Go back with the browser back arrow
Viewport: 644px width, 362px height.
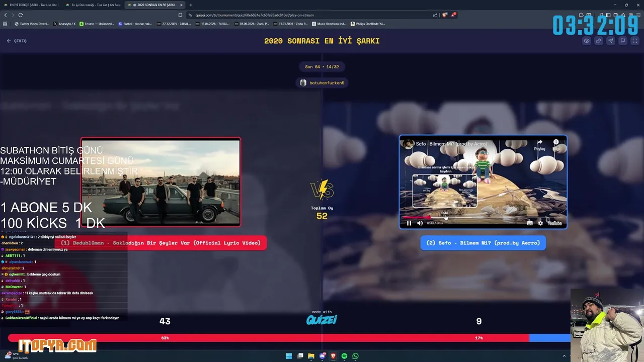[6, 15]
